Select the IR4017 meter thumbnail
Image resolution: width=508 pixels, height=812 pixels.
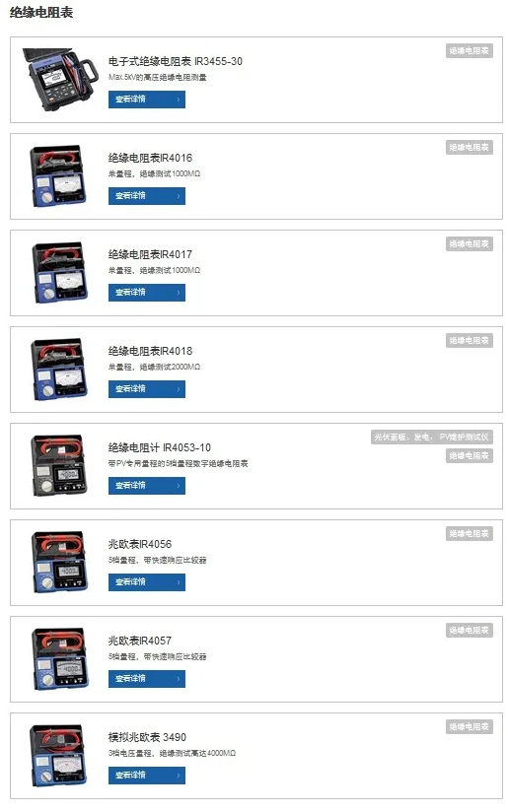click(58, 273)
